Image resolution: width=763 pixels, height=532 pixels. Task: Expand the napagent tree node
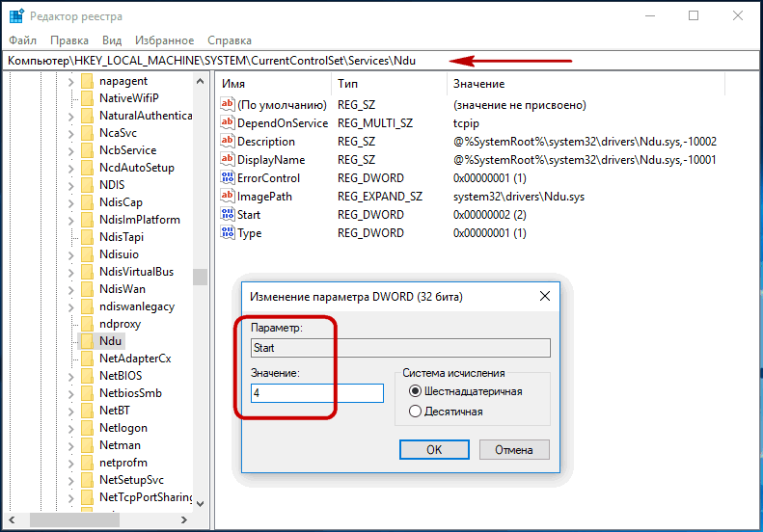[71, 82]
